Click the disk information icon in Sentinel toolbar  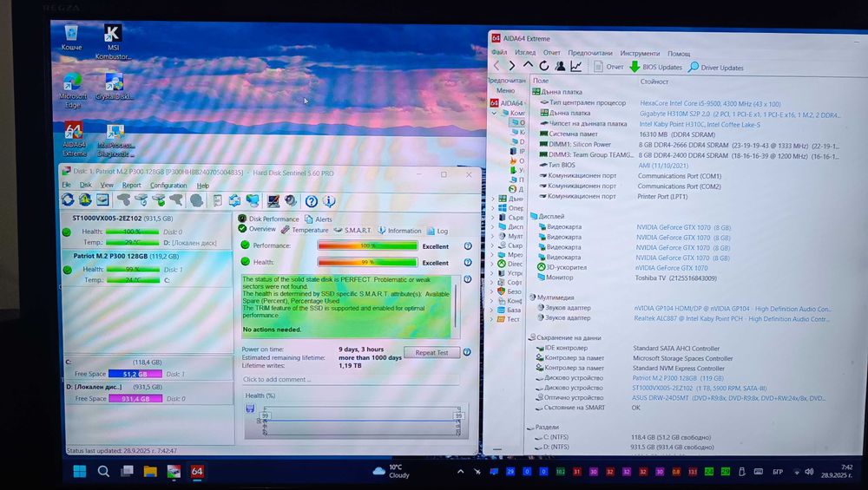point(103,200)
